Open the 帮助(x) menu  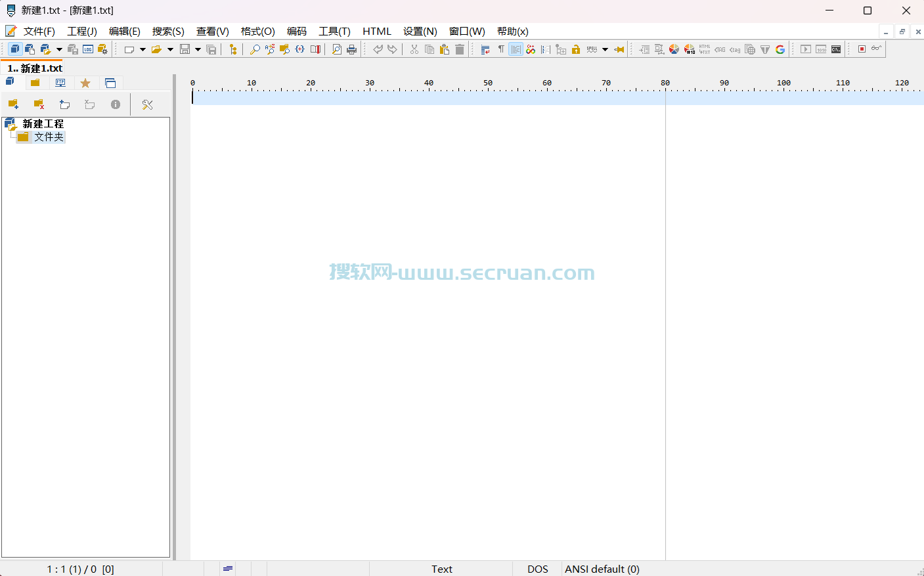coord(513,31)
